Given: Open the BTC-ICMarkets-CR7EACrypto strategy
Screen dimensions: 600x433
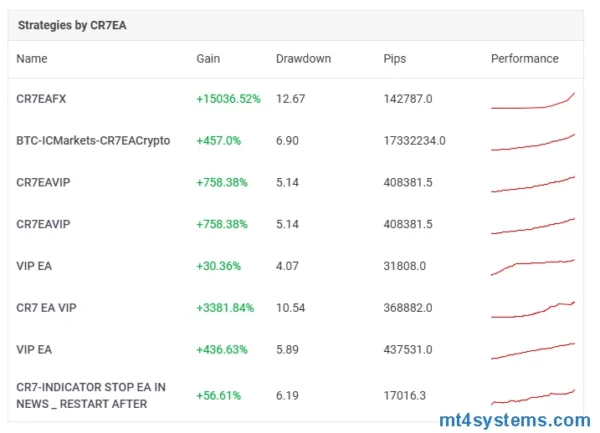Looking at the screenshot, I should (x=93, y=141).
